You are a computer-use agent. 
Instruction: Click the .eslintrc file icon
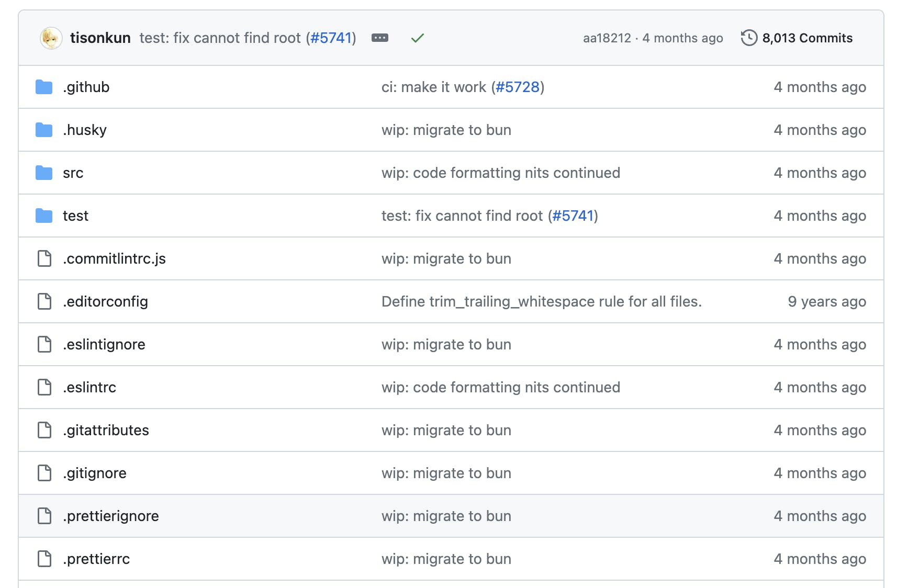[x=44, y=387]
